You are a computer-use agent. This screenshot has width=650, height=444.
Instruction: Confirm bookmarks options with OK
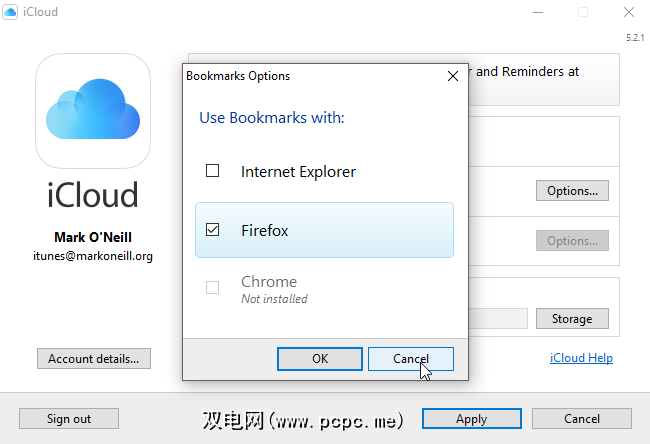319,359
